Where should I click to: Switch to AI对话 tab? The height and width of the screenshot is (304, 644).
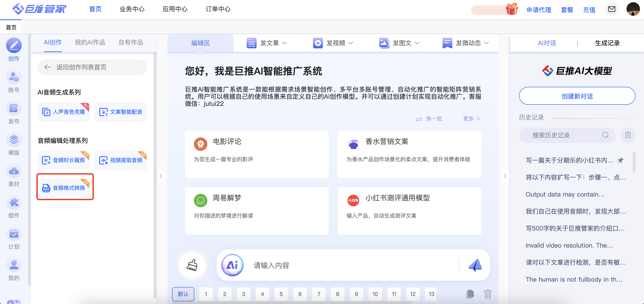tap(547, 43)
